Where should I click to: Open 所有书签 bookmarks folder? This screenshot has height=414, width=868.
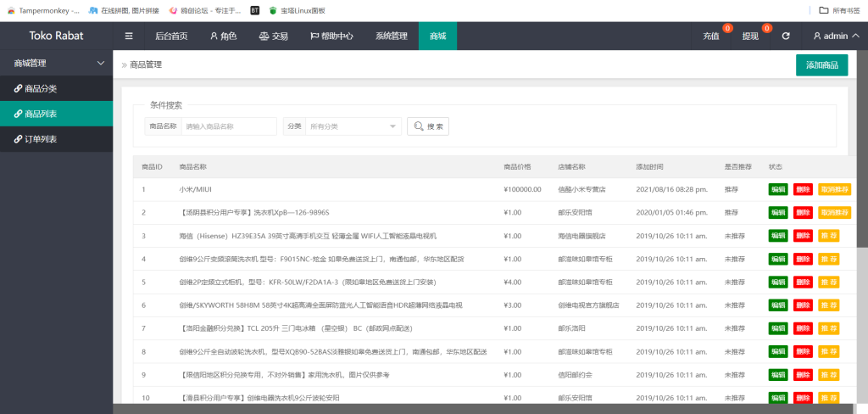tap(840, 10)
